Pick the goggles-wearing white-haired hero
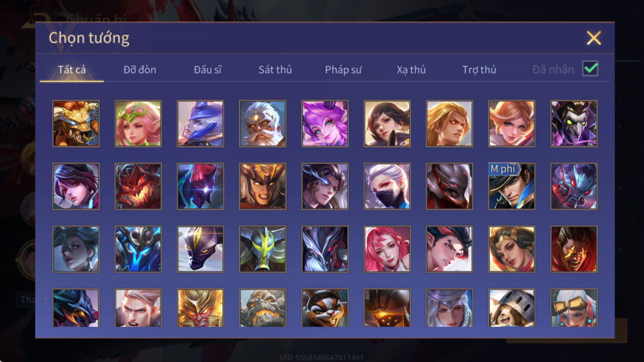 point(574,308)
